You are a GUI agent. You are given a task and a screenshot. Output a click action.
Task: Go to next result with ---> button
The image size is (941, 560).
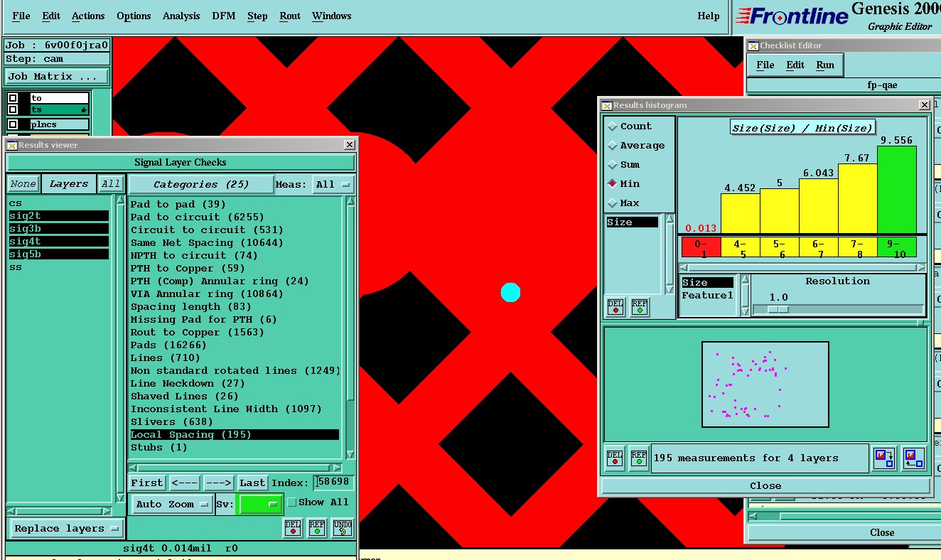click(219, 483)
